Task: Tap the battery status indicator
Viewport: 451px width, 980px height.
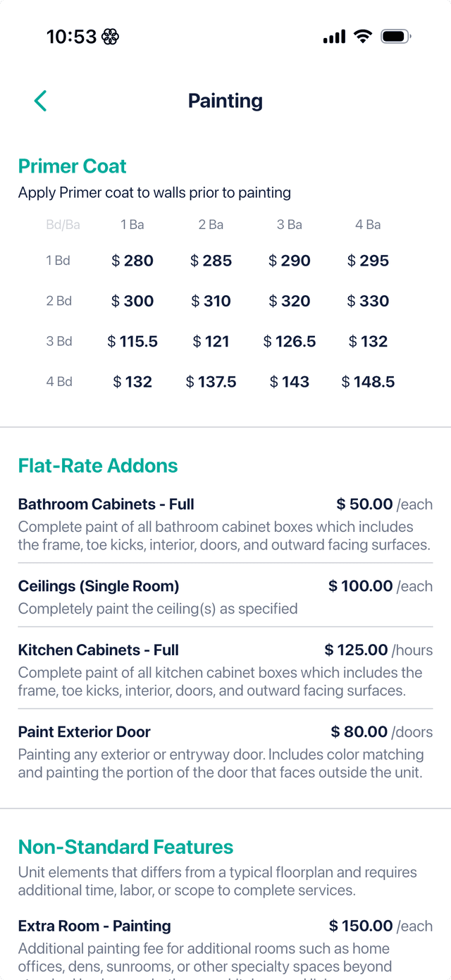Action: [395, 36]
